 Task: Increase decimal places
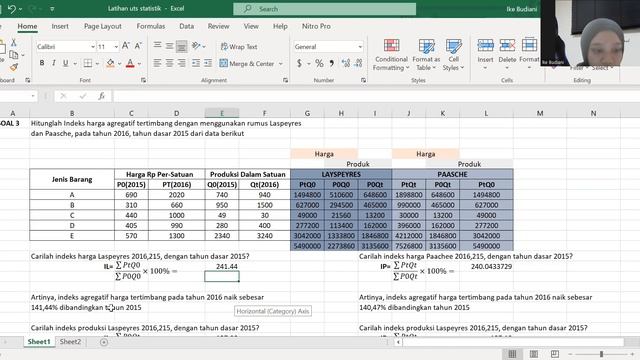click(346, 63)
